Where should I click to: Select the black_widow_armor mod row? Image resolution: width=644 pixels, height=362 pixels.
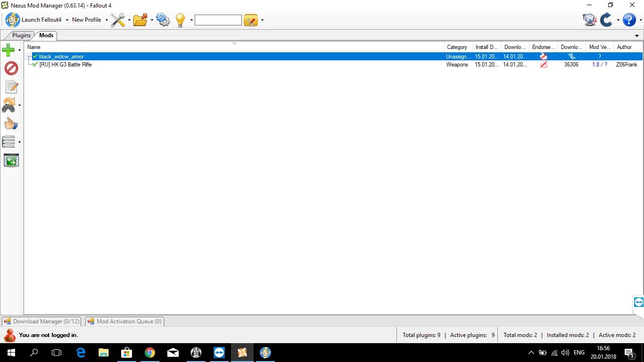click(x=334, y=57)
